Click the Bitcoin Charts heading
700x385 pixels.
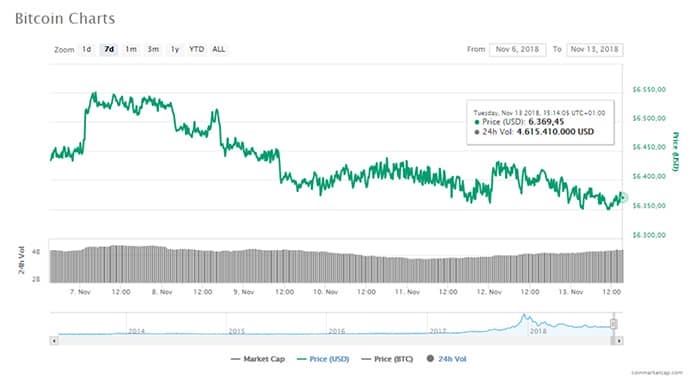click(65, 19)
